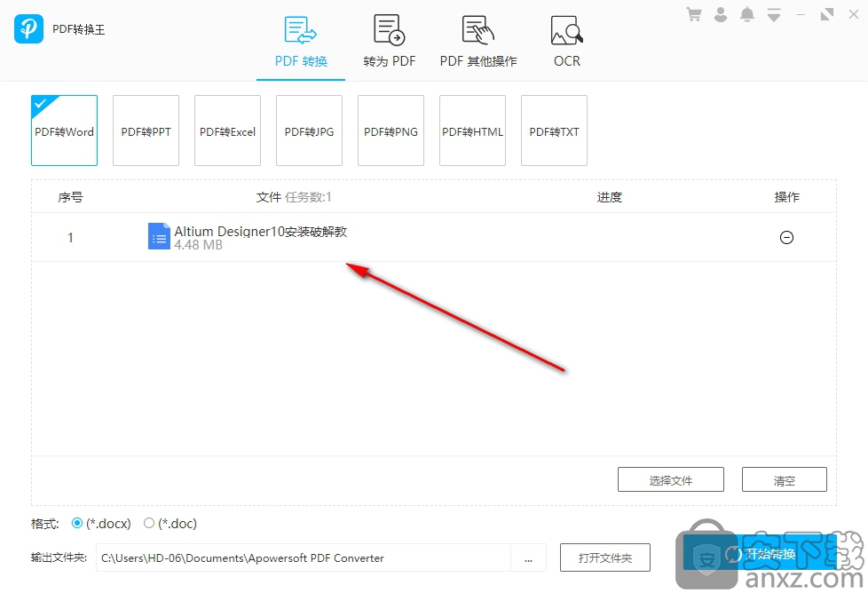Close the PDF转换王 window
868x593 pixels.
pyautogui.click(x=854, y=15)
